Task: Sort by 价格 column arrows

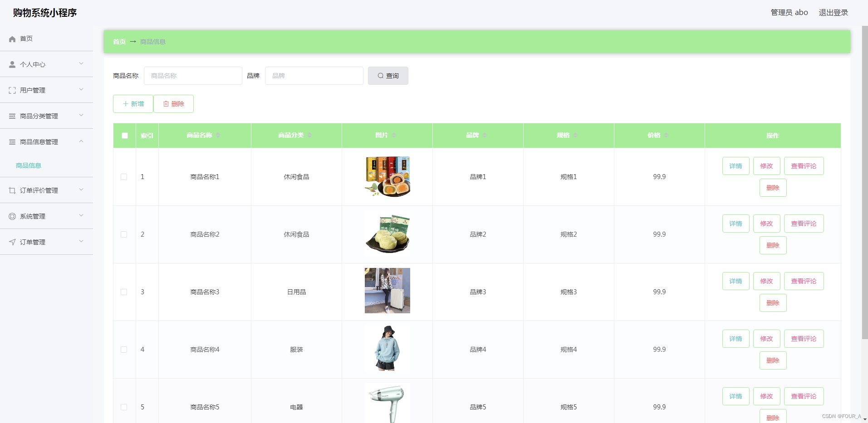Action: [666, 136]
